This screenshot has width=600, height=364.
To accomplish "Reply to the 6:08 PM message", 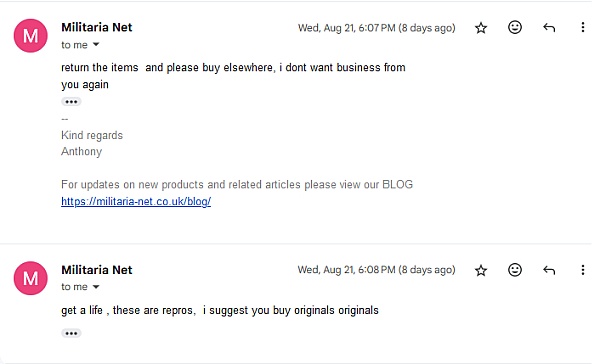I will [x=549, y=270].
